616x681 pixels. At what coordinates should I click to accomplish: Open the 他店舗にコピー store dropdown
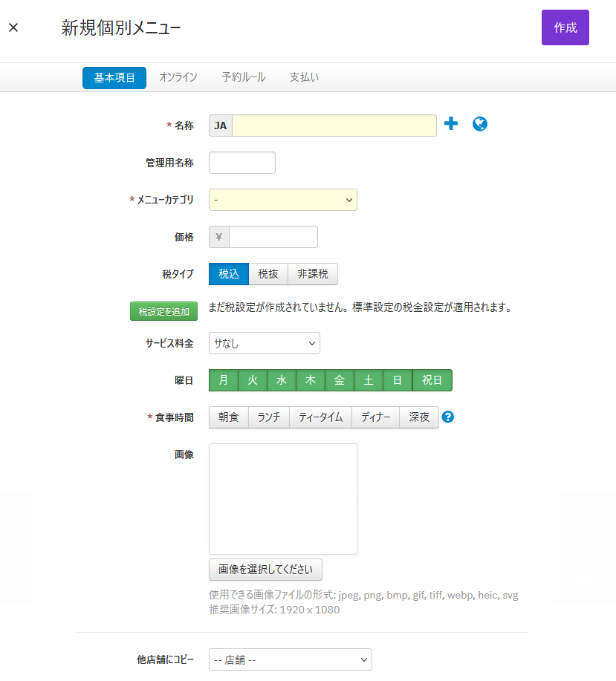tap(291, 659)
